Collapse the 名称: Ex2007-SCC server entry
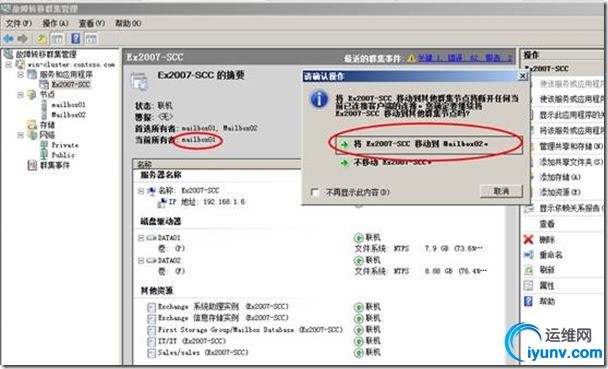The height and width of the screenshot is (369, 608). [141, 191]
